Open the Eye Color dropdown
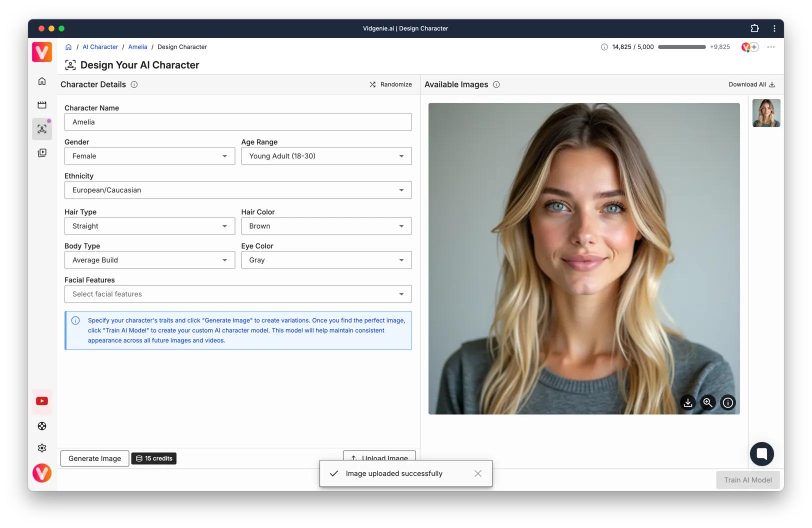 click(x=326, y=260)
